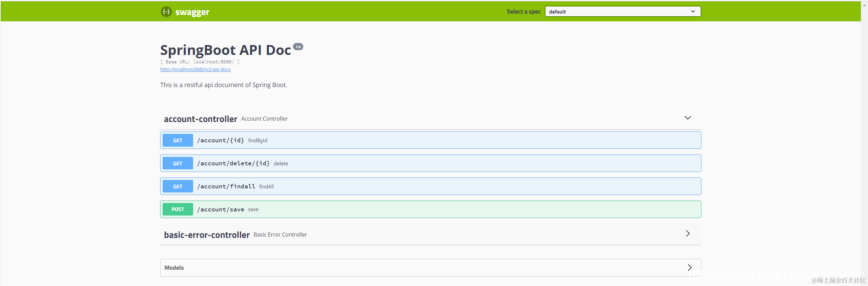Viewport: 868px width, 286px height.
Task: Click the Account Controller description text
Action: (264, 119)
